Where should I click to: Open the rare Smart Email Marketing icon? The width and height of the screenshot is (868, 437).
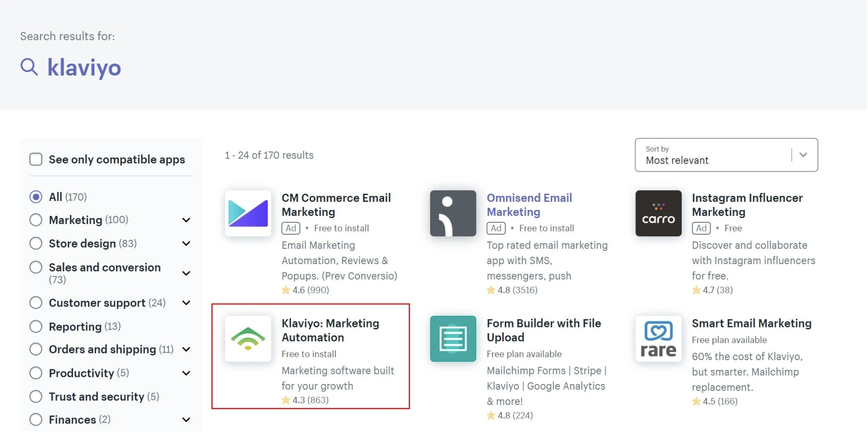[x=658, y=339]
